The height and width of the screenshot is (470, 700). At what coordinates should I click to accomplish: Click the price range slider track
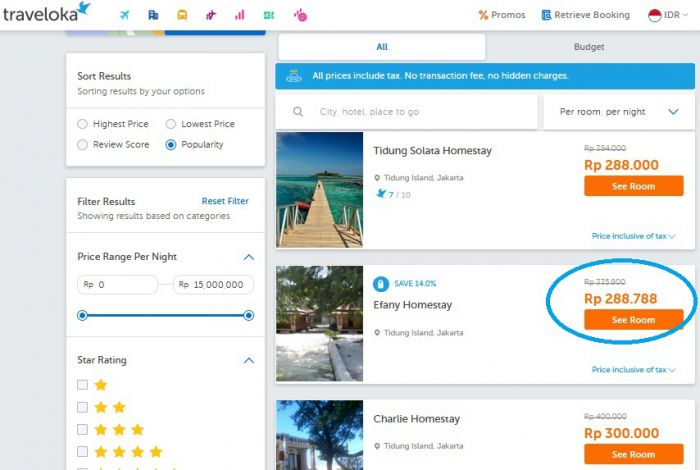pyautogui.click(x=165, y=316)
